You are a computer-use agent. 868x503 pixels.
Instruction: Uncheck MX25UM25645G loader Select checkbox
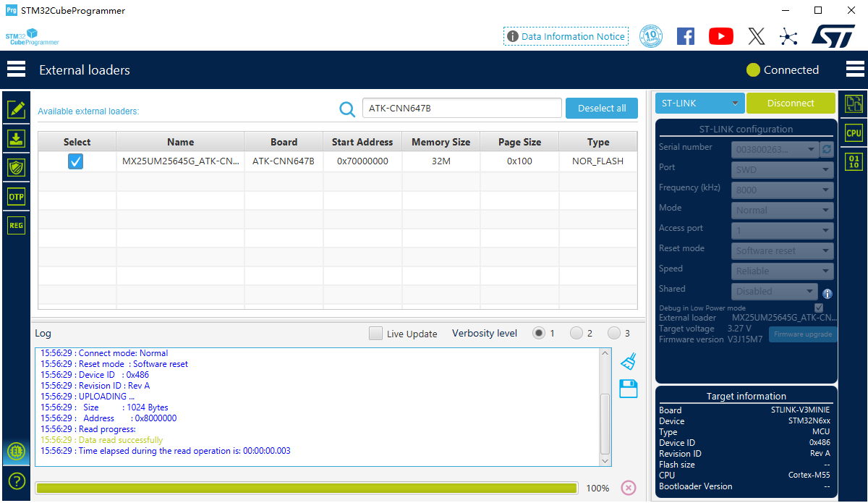[x=76, y=161]
